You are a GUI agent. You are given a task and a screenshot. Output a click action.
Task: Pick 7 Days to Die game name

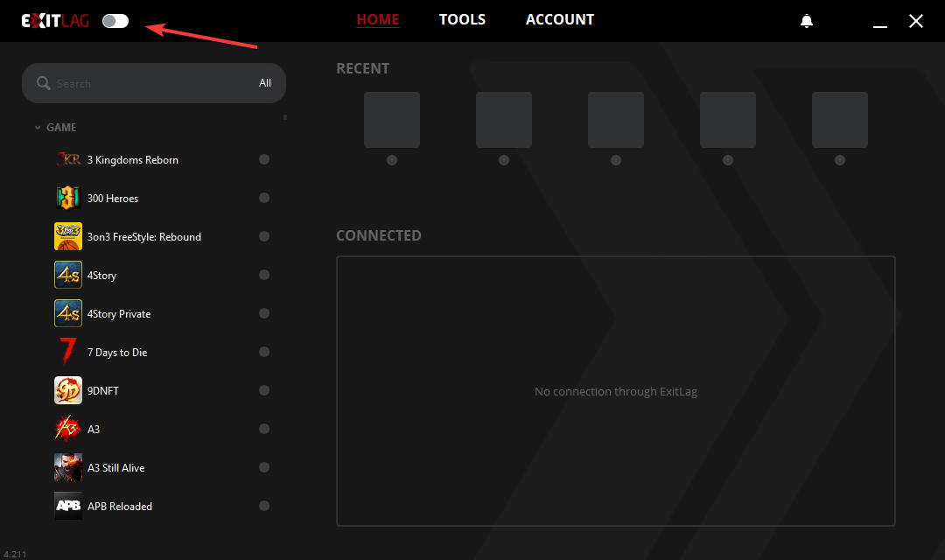[117, 353]
